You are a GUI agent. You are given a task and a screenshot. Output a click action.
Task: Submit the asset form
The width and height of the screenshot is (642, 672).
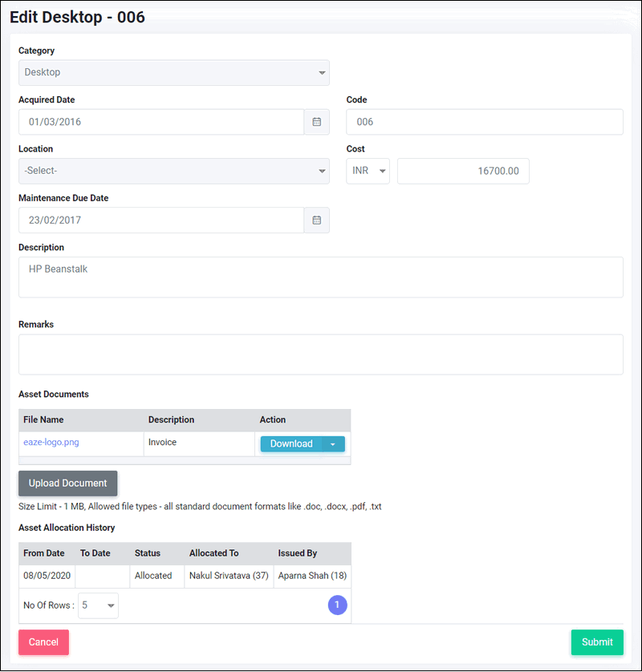coord(597,642)
